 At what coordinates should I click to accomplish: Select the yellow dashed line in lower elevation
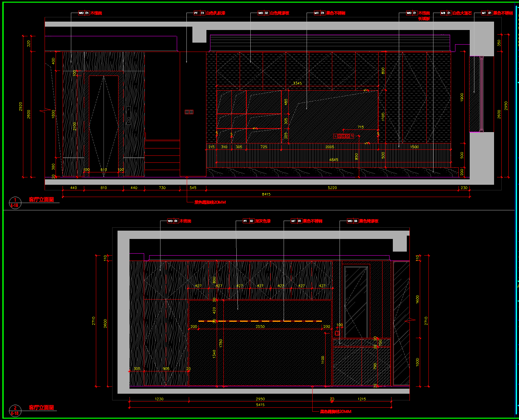coord(260,321)
